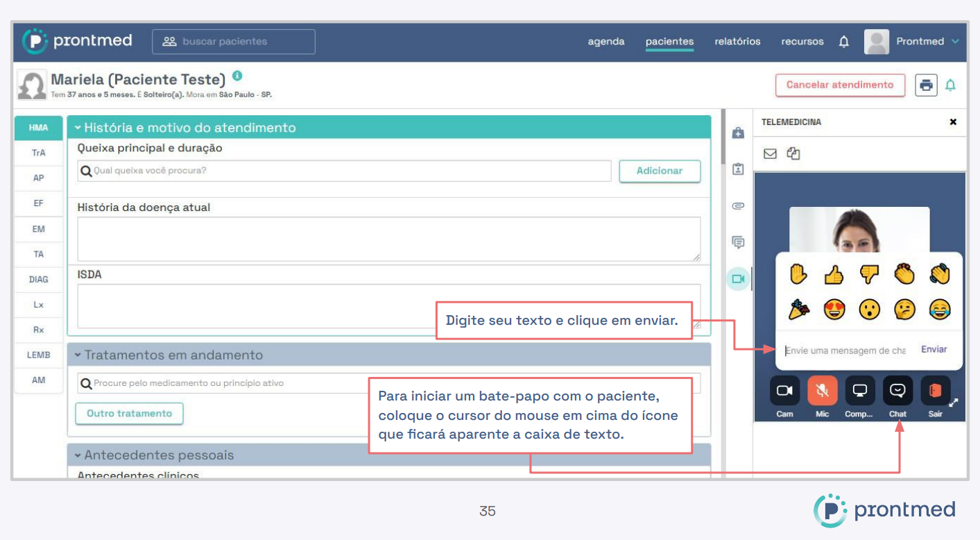The width and height of the screenshot is (980, 540).
Task: Toggle the Chat panel button
Action: tap(897, 391)
